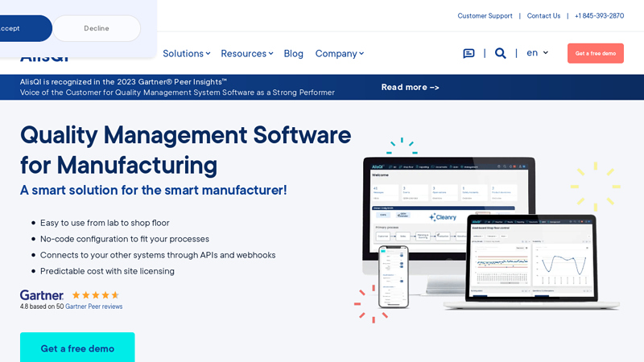Decline the cookie consent
Image resolution: width=644 pixels, height=362 pixels.
97,28
